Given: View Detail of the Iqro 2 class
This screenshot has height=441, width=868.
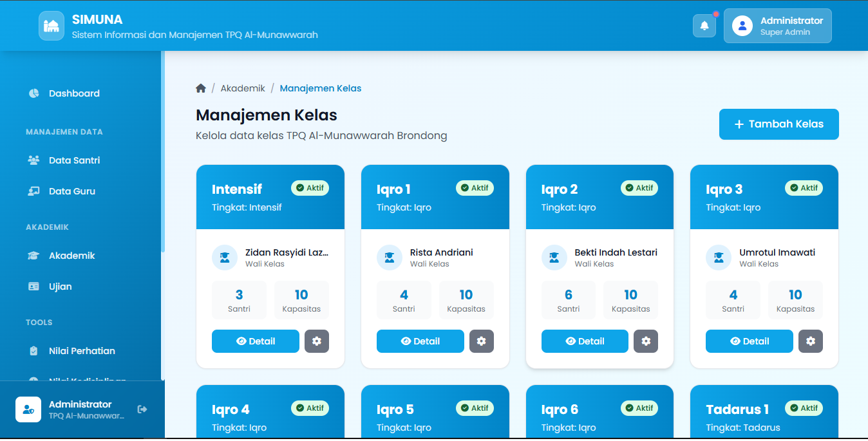Looking at the screenshot, I should [x=584, y=341].
